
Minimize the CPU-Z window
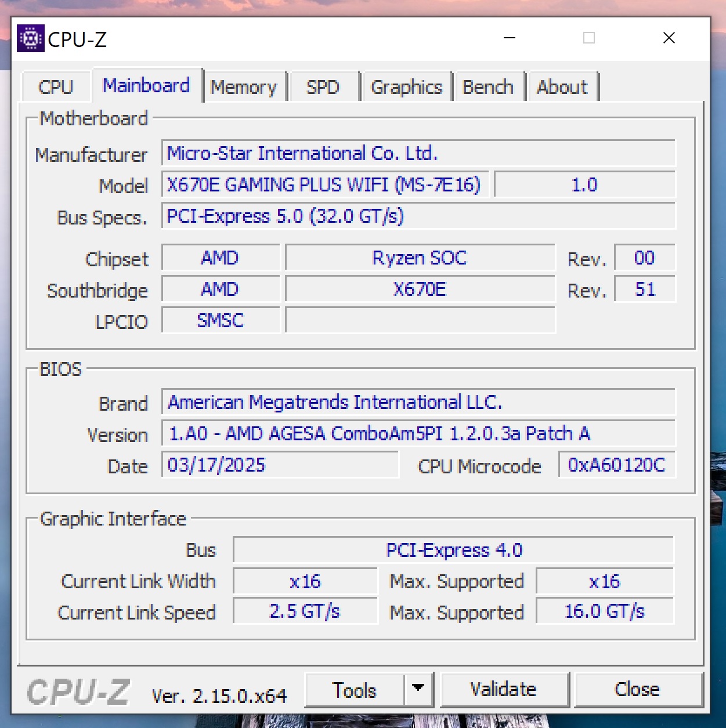510,38
